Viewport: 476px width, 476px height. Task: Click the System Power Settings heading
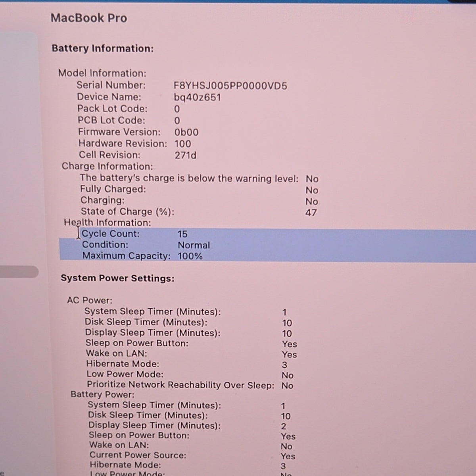coord(117,278)
